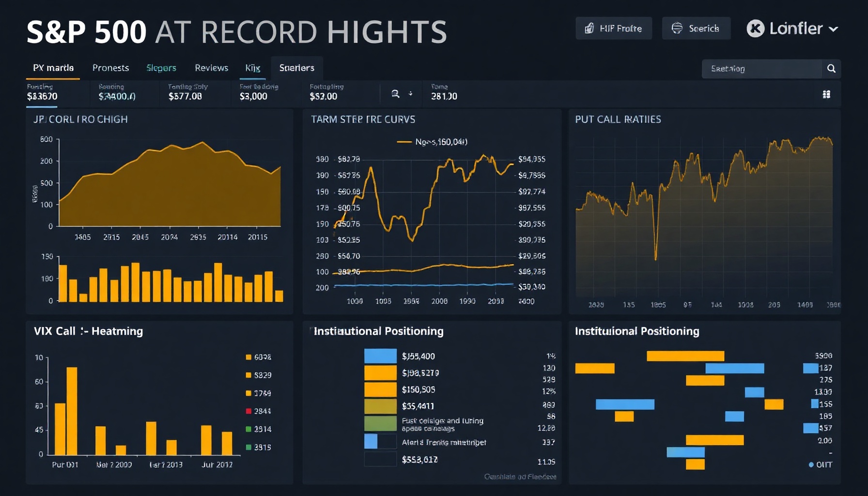Open the $3,000 stat selector
The width and height of the screenshot is (868, 496).
click(259, 92)
